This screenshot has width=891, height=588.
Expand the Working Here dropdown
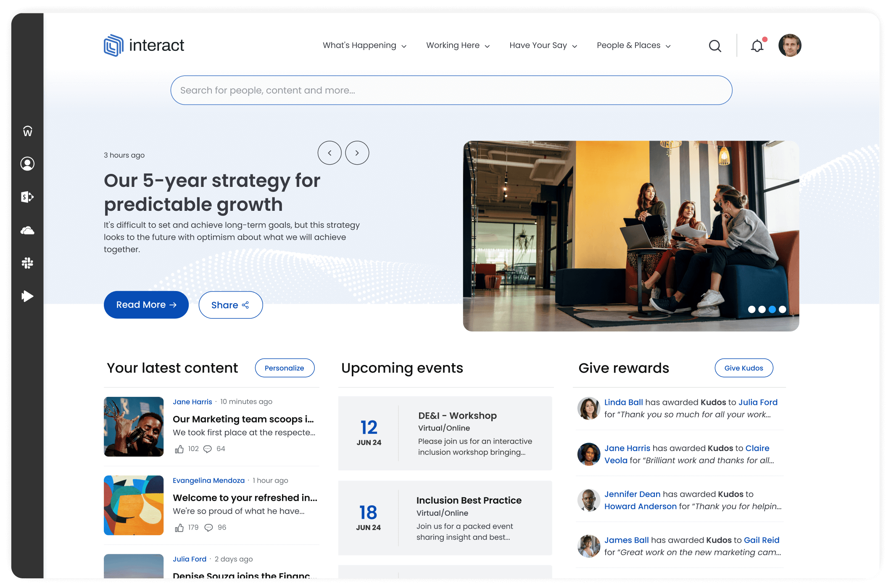click(x=458, y=45)
